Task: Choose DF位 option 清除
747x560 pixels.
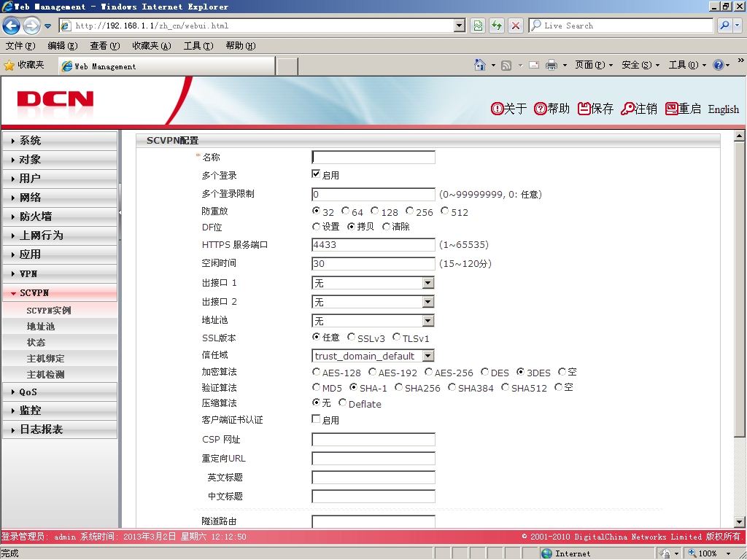Action: pyautogui.click(x=387, y=227)
